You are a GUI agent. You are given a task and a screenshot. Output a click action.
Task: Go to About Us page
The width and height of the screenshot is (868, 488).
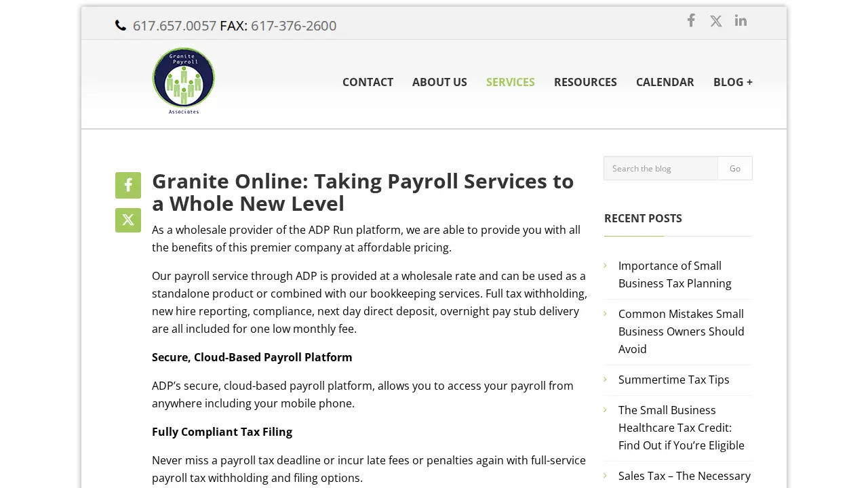click(x=439, y=82)
